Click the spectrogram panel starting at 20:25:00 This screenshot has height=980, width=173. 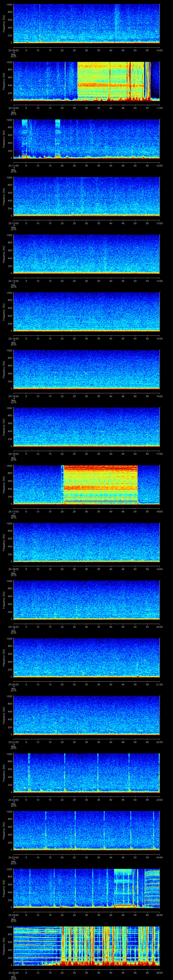[86, 946]
